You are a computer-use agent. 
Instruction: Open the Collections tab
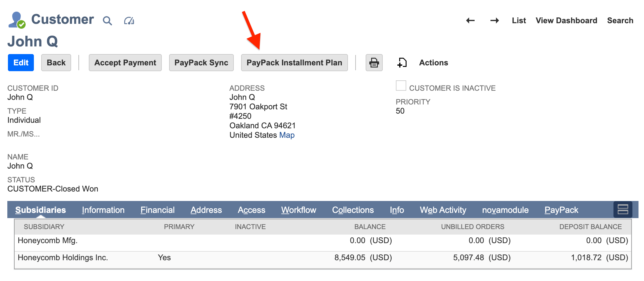click(353, 210)
